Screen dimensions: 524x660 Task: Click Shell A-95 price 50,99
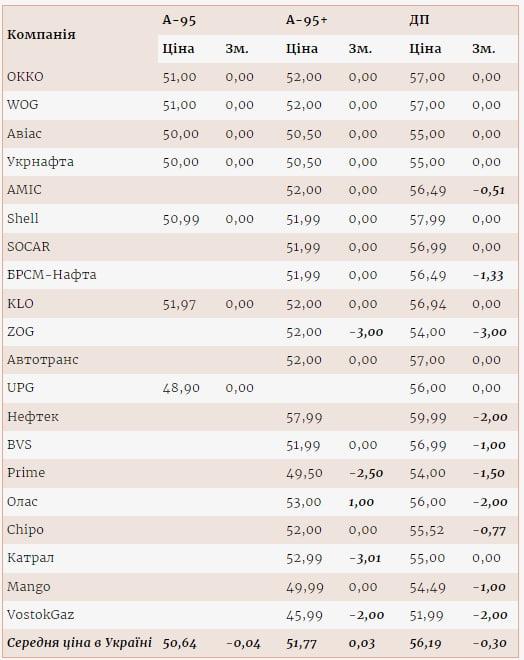(181, 219)
